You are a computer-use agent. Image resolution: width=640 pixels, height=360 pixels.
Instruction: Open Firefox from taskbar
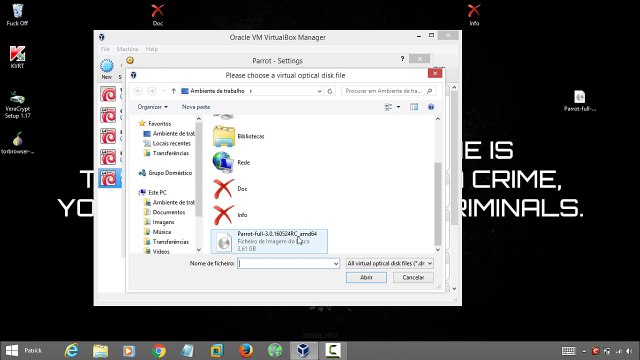coord(246,350)
